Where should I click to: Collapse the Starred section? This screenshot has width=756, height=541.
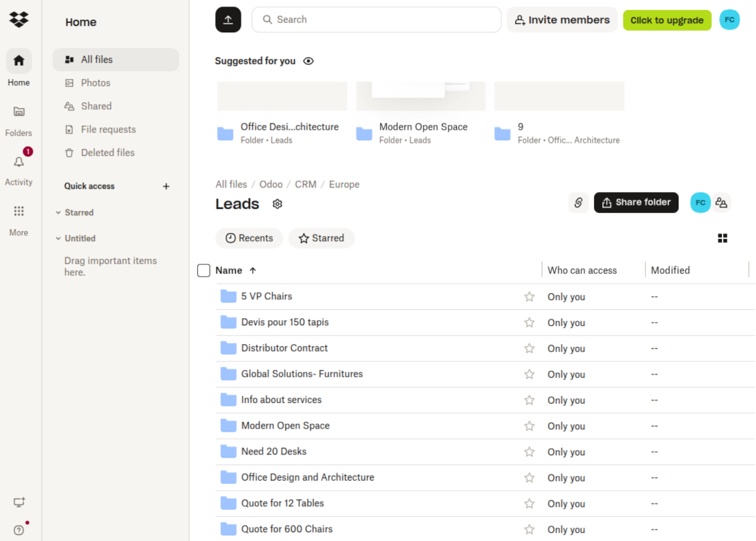click(x=58, y=213)
